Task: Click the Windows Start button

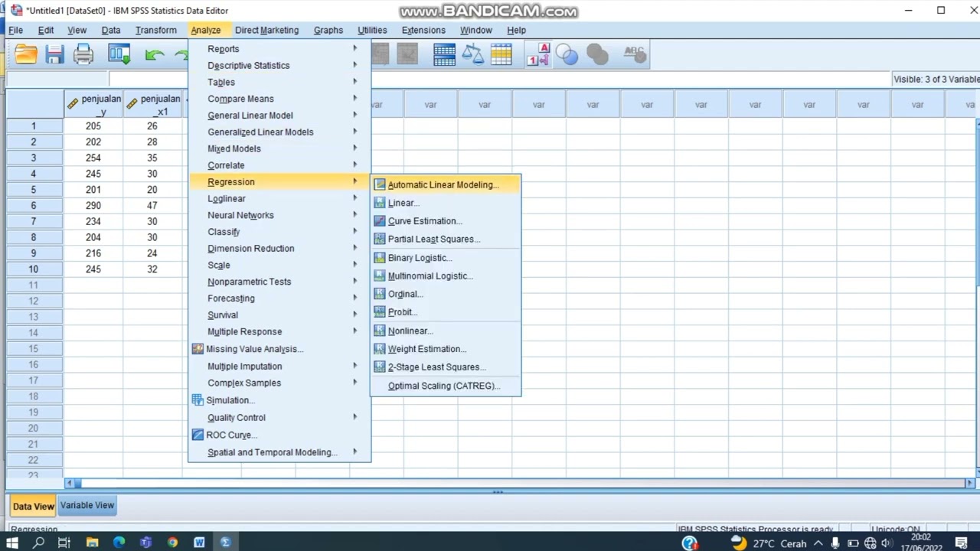Action: [12, 543]
